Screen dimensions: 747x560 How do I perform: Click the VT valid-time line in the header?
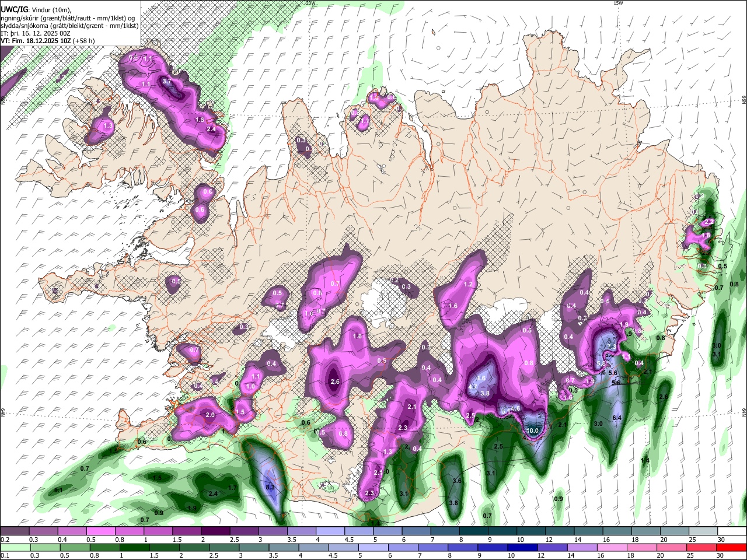(x=47, y=41)
